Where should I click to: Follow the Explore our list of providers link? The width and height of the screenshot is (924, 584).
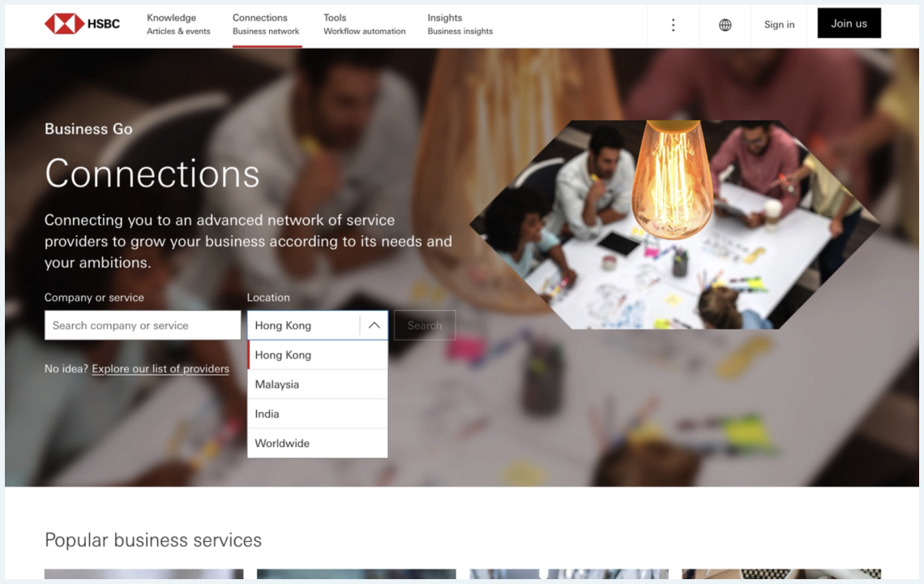pyautogui.click(x=160, y=369)
